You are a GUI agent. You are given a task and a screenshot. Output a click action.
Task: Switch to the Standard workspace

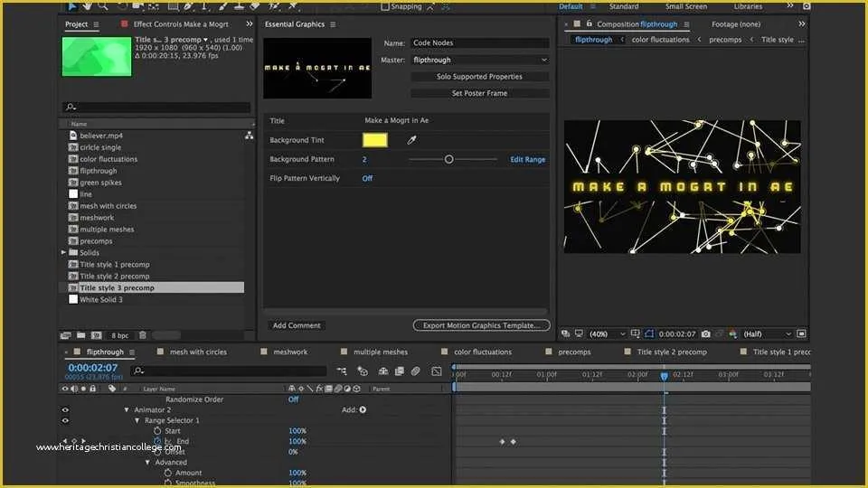click(624, 6)
